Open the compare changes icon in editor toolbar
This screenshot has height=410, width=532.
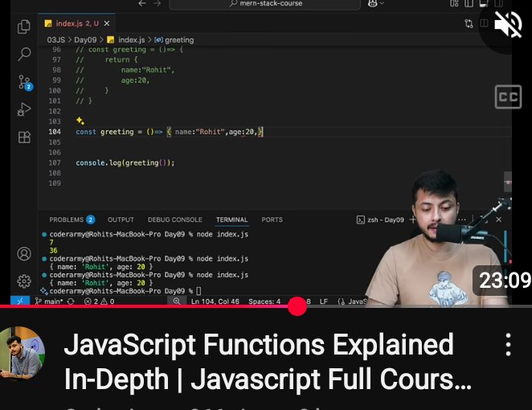pyautogui.click(x=469, y=23)
